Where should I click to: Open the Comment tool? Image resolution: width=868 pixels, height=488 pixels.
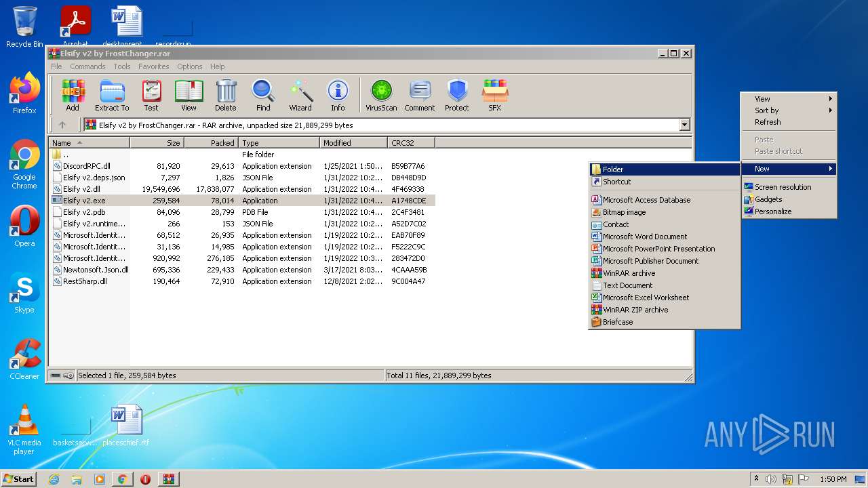(420, 96)
